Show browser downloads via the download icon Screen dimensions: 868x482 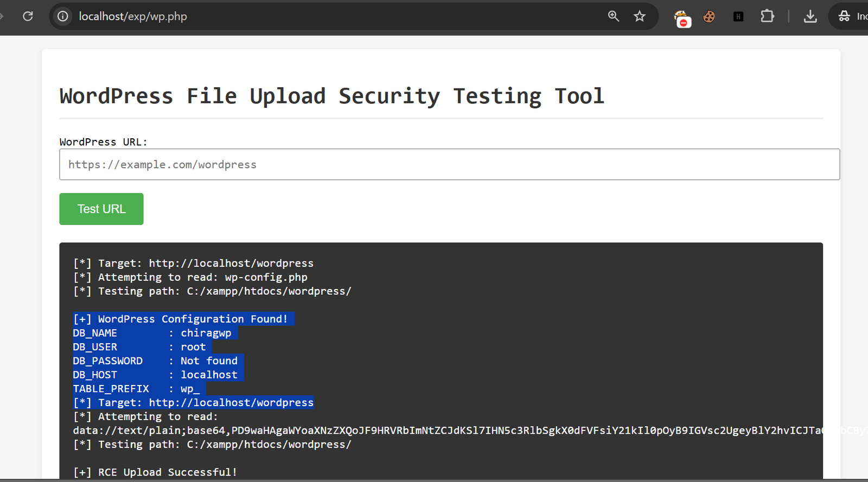[x=810, y=16]
